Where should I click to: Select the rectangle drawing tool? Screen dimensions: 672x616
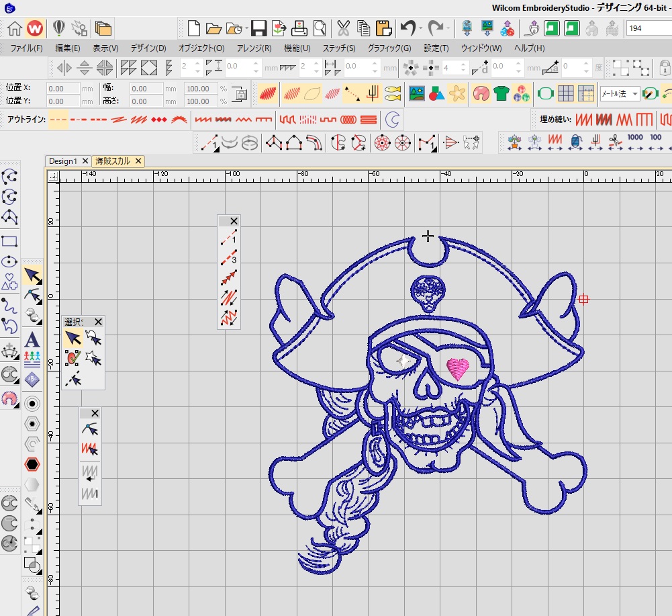[x=9, y=241]
